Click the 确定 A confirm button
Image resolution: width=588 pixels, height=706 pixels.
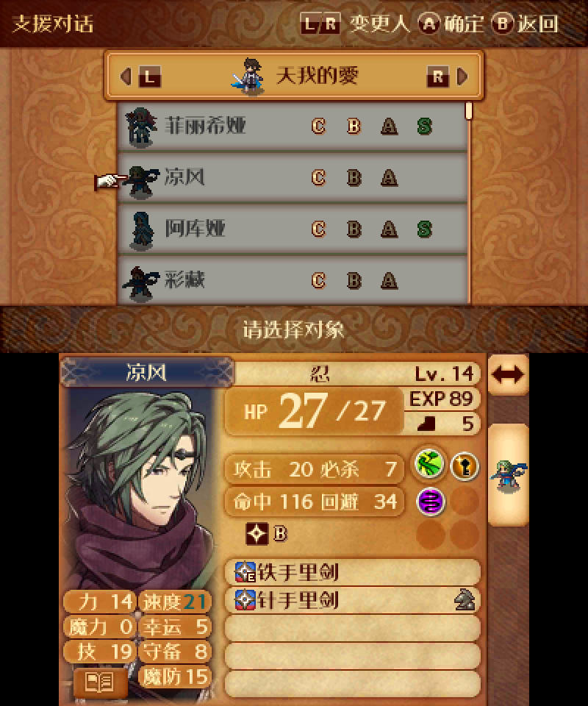click(x=451, y=24)
